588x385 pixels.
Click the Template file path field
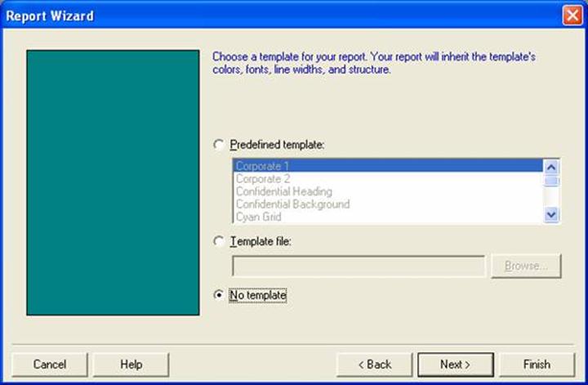tap(359, 266)
